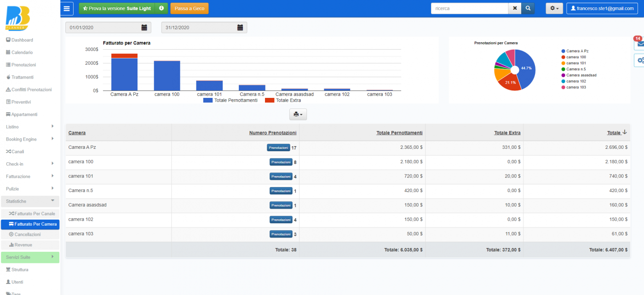This screenshot has width=644, height=295.
Task: Expand the Booking Engine submenu
Action: coord(30,139)
